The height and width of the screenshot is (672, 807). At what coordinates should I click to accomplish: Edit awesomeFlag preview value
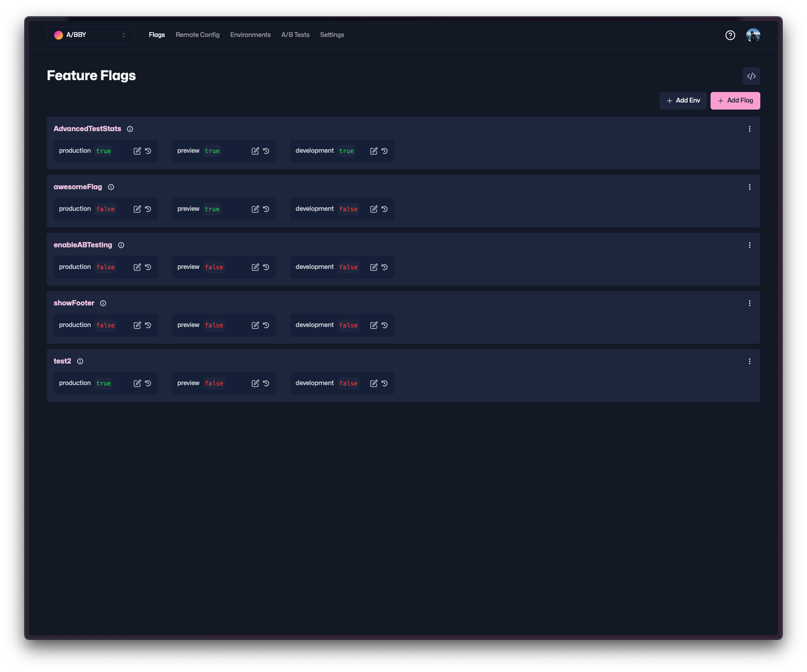[x=255, y=209]
